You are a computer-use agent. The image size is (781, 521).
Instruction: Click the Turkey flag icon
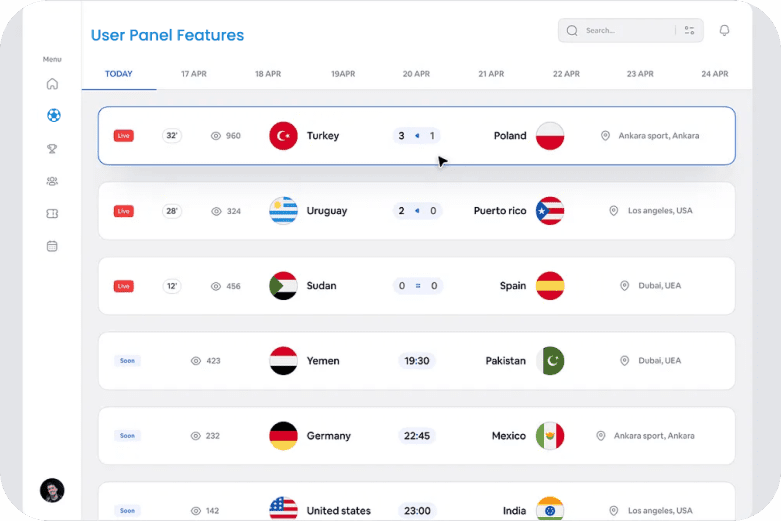click(x=283, y=135)
